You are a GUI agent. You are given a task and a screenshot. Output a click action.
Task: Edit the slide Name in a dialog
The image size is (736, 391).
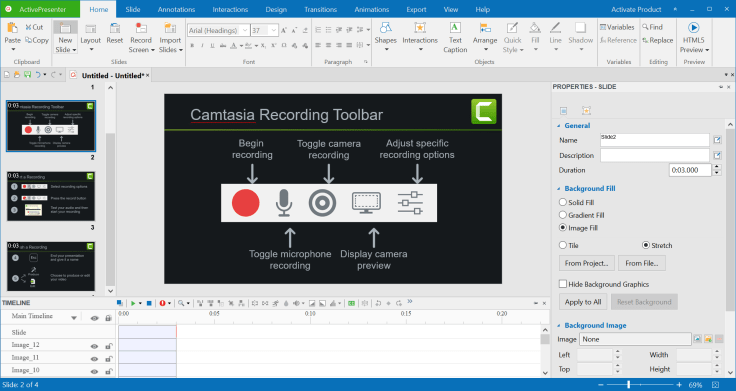pos(717,140)
